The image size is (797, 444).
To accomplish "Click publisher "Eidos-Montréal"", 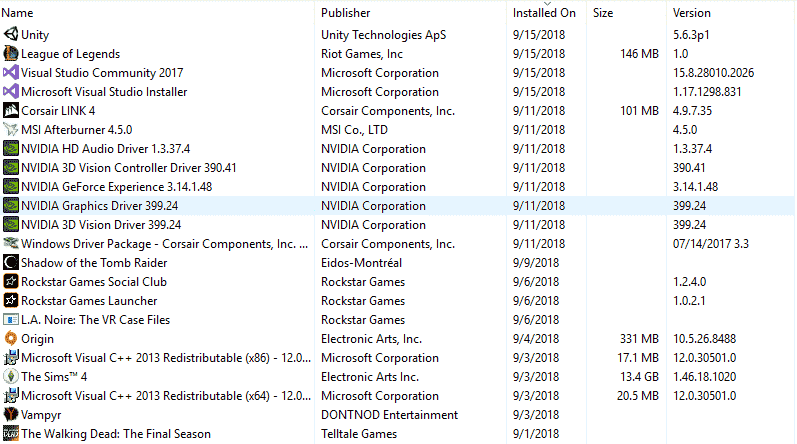I will click(361, 263).
